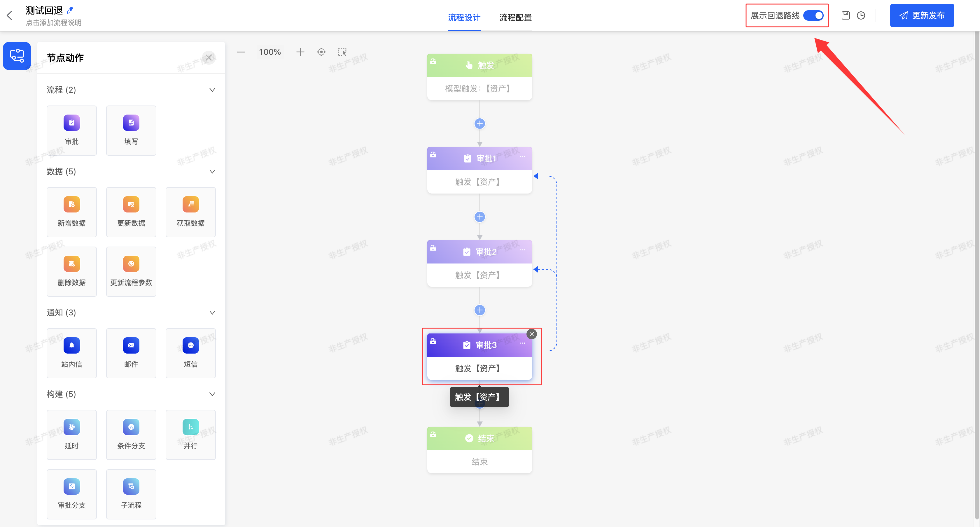Select the 填写 fill-in node icon
The width and height of the screenshot is (980, 527).
(131, 123)
